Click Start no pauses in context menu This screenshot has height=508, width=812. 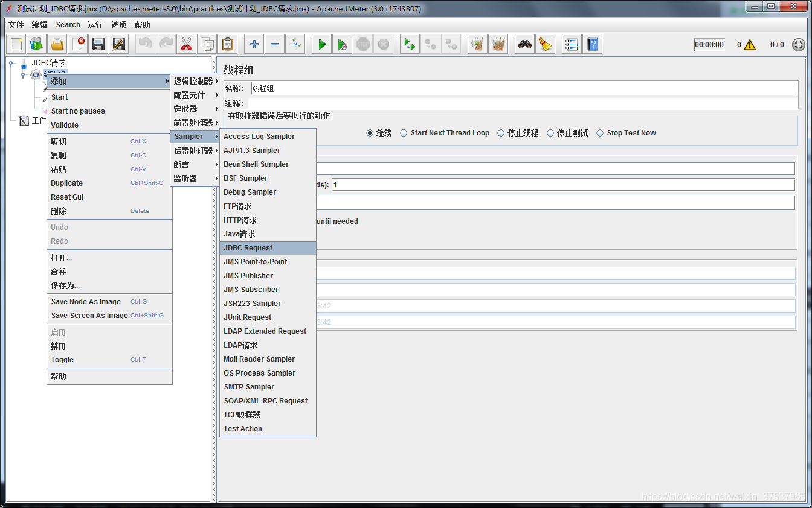(109, 111)
